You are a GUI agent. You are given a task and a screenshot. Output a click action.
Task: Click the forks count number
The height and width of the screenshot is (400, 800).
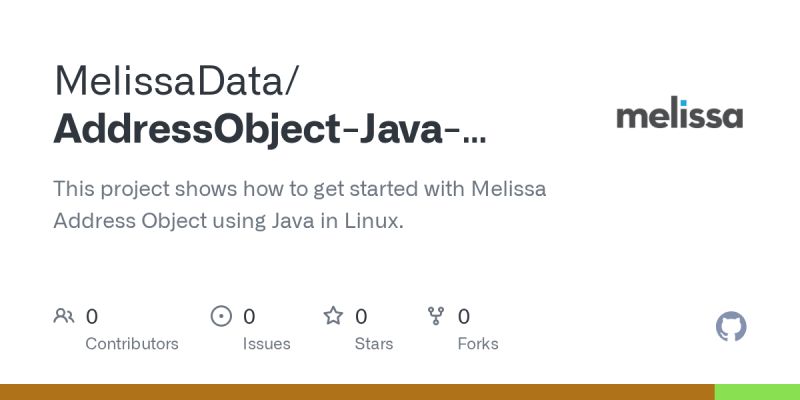tap(464, 317)
